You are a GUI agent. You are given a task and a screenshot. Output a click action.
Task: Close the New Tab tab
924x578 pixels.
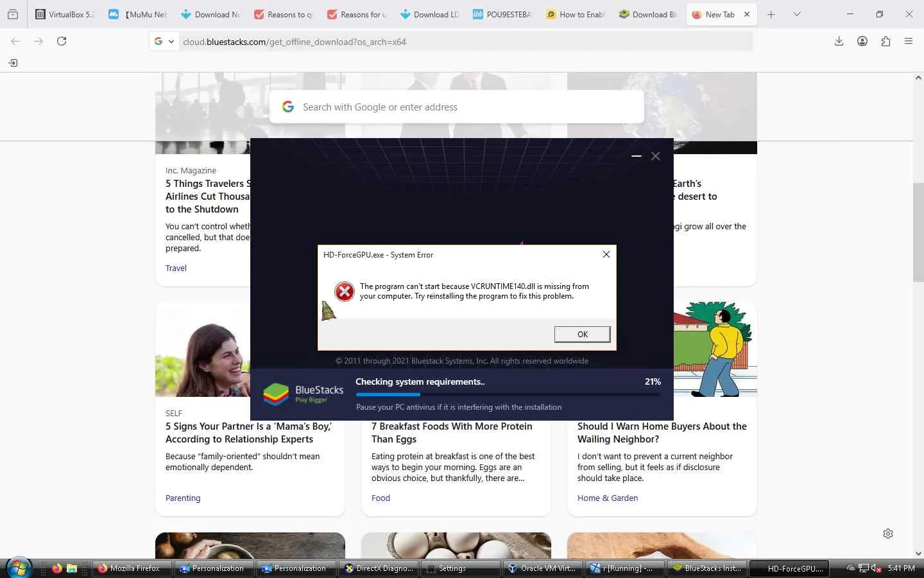(747, 14)
